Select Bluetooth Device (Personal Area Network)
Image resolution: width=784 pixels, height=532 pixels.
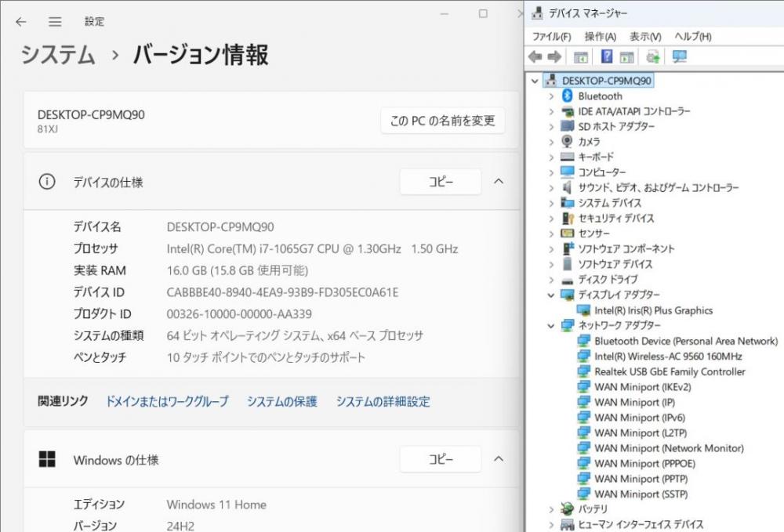[x=686, y=341]
